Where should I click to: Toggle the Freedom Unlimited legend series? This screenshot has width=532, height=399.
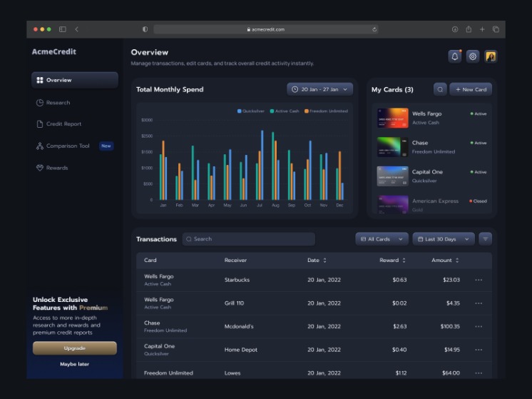[x=326, y=111]
